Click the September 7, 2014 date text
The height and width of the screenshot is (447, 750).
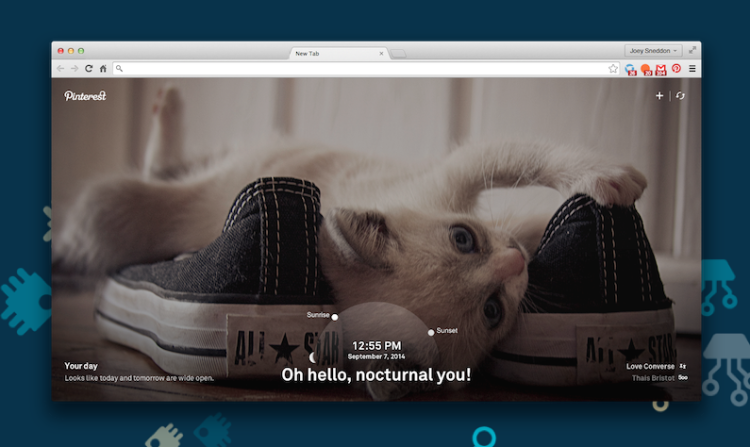pyautogui.click(x=376, y=357)
